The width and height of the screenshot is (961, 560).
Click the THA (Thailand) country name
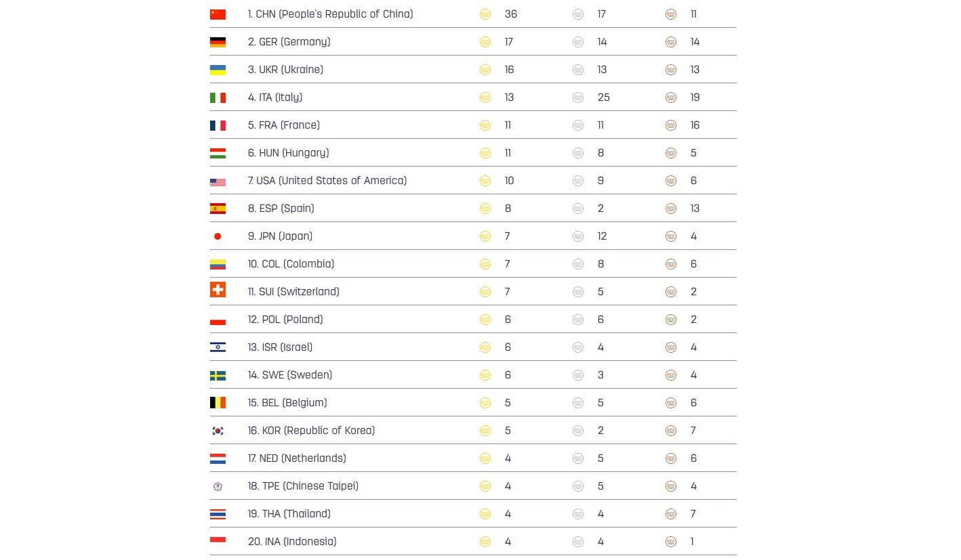coord(289,514)
